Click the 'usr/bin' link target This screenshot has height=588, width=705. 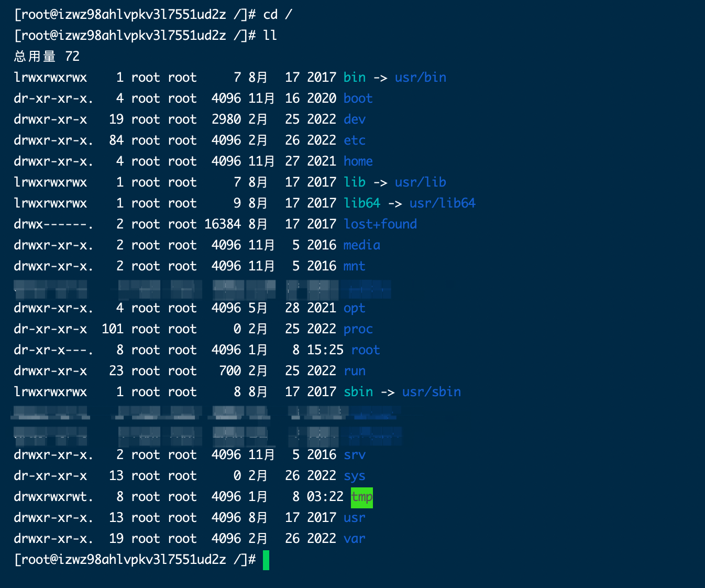tap(421, 78)
